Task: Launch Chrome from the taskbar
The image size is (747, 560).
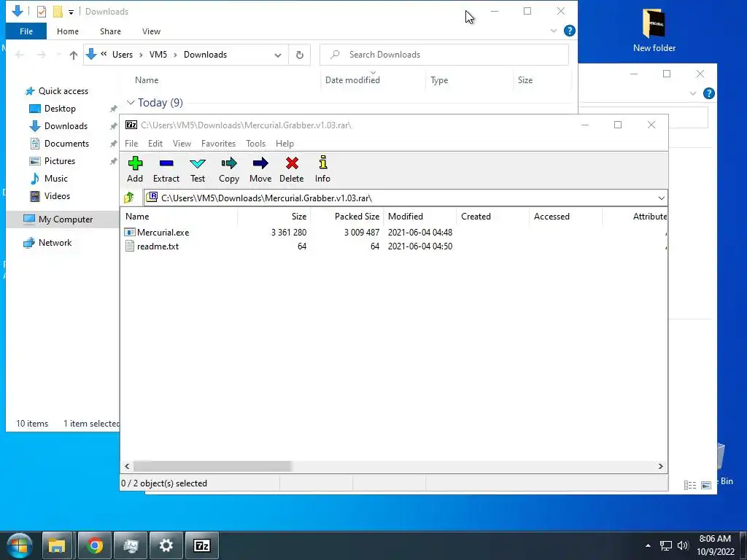Action: pyautogui.click(x=94, y=545)
